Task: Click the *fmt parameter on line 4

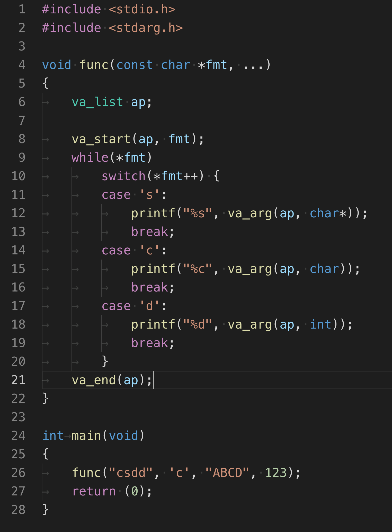Action: tap(212, 65)
